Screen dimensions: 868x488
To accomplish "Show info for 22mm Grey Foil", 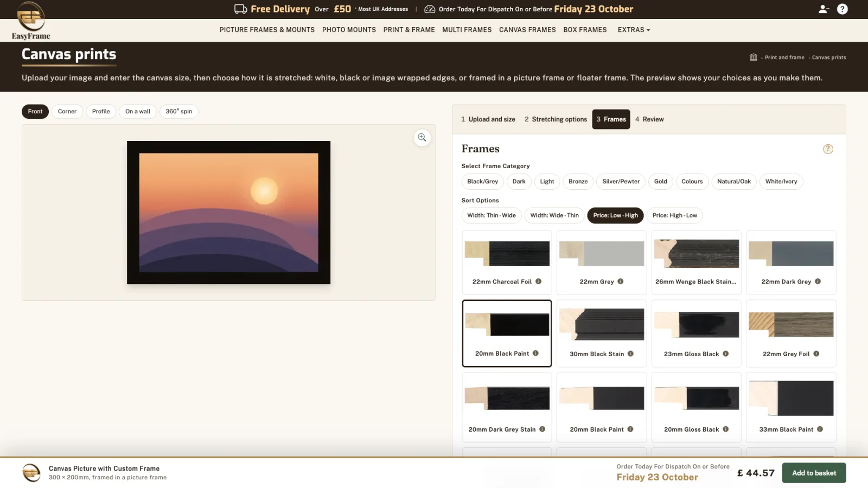I will [816, 354].
